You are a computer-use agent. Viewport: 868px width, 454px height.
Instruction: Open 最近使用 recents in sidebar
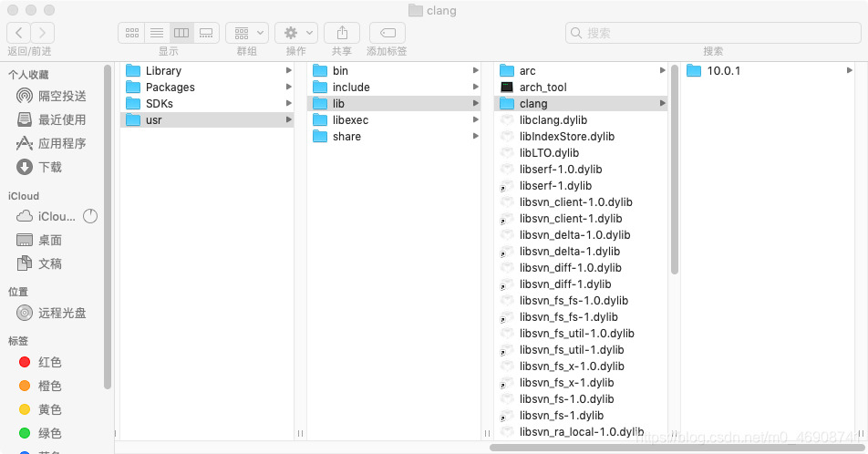click(x=51, y=119)
